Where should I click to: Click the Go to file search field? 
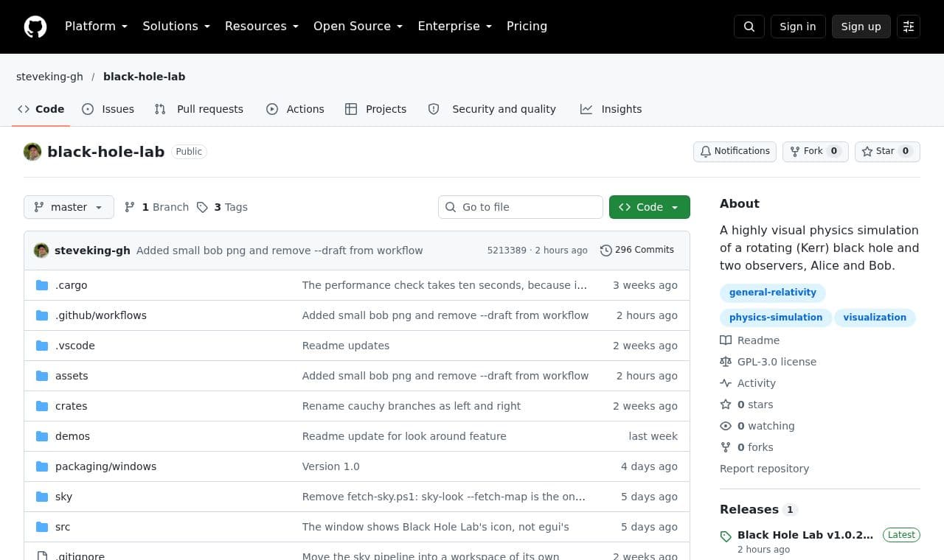click(x=521, y=207)
